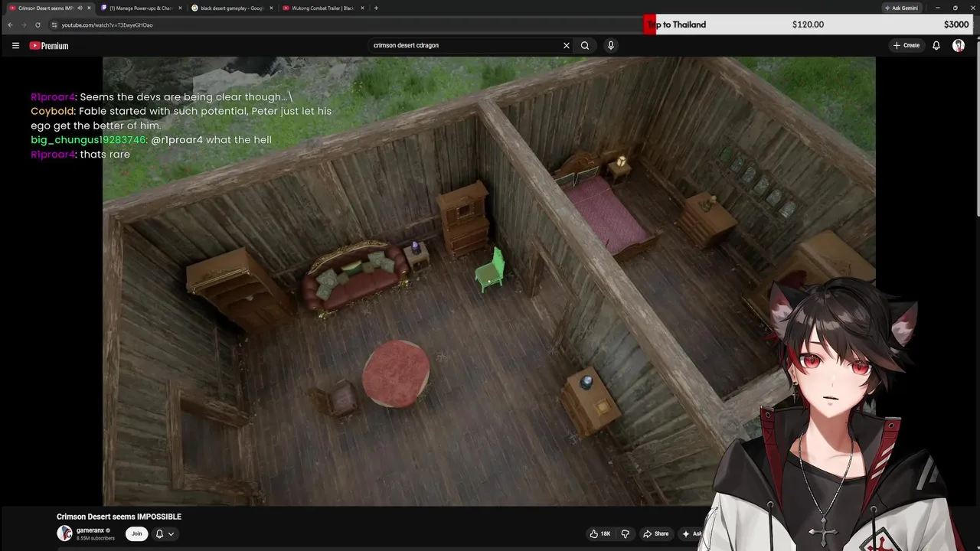Open YouTube notifications bell

(x=936, y=45)
